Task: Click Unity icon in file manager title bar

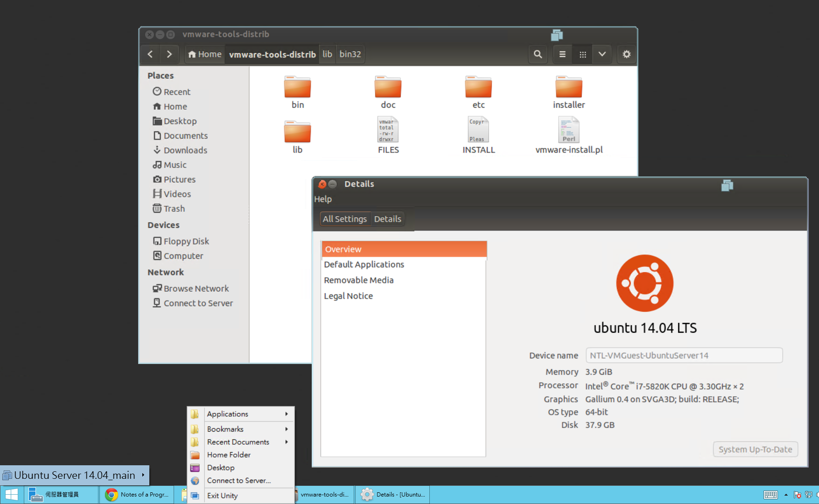Action: (x=557, y=35)
